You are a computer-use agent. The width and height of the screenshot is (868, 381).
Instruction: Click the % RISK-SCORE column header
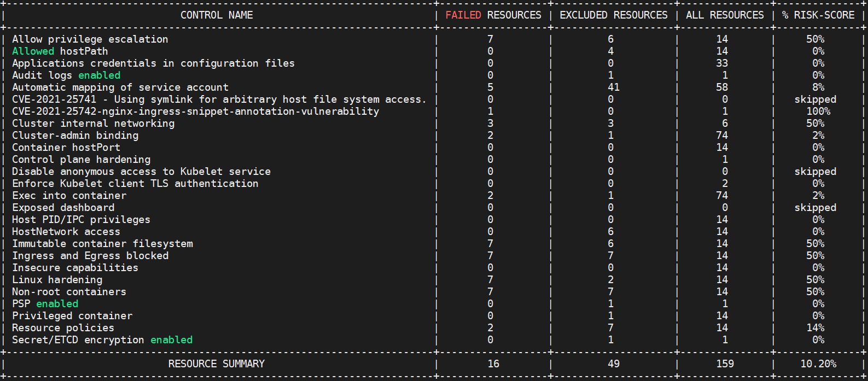tap(818, 15)
